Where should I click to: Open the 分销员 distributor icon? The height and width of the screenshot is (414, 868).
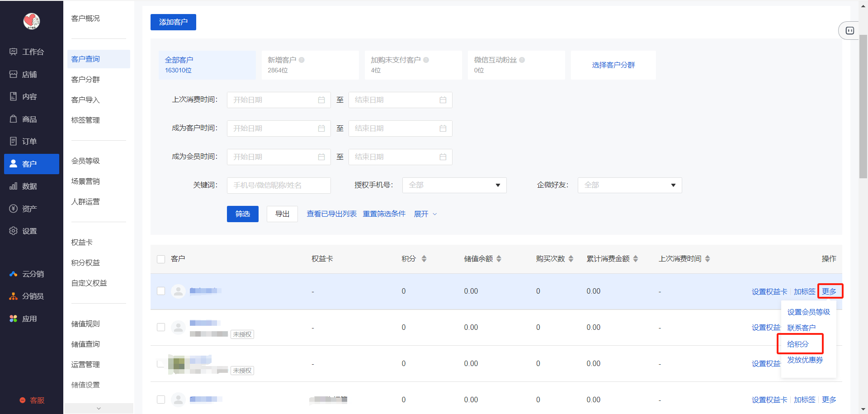coord(14,296)
